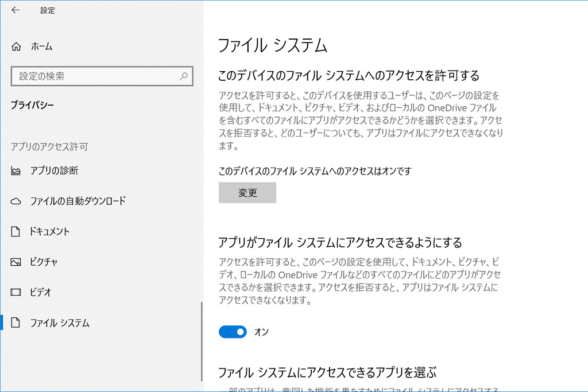Open アプリの診断 settings page

(x=54, y=170)
